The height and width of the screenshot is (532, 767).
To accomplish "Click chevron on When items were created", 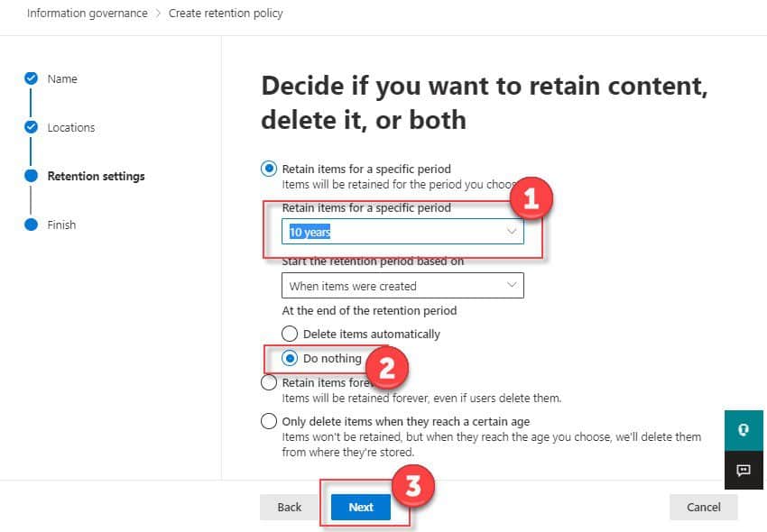I will click(x=512, y=285).
